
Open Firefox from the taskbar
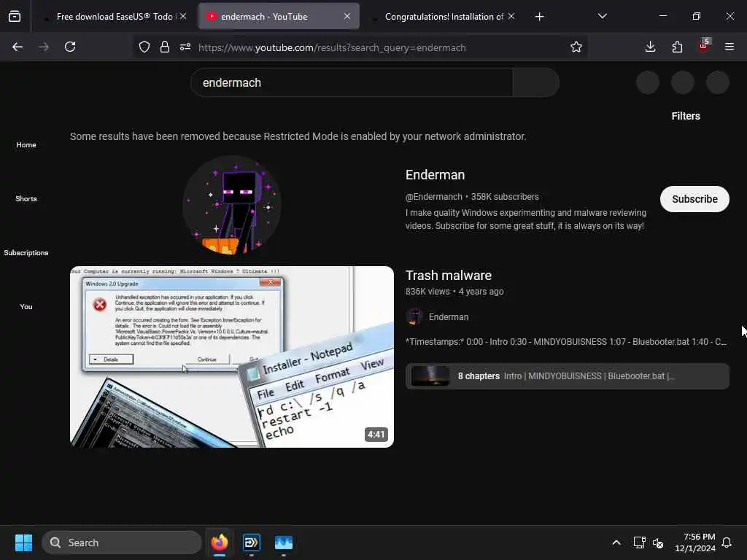(x=219, y=542)
